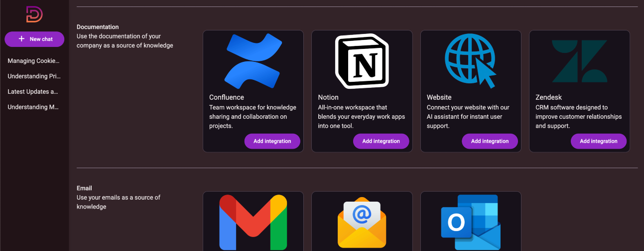The width and height of the screenshot is (644, 251).
Task: Click the plus icon in the New chat button
Action: (x=21, y=39)
